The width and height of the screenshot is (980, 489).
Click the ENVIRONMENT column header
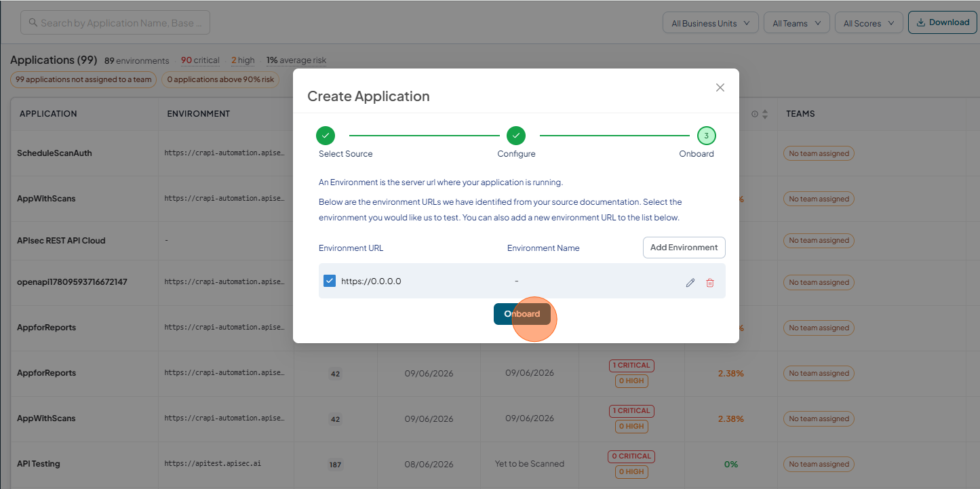[x=199, y=114]
